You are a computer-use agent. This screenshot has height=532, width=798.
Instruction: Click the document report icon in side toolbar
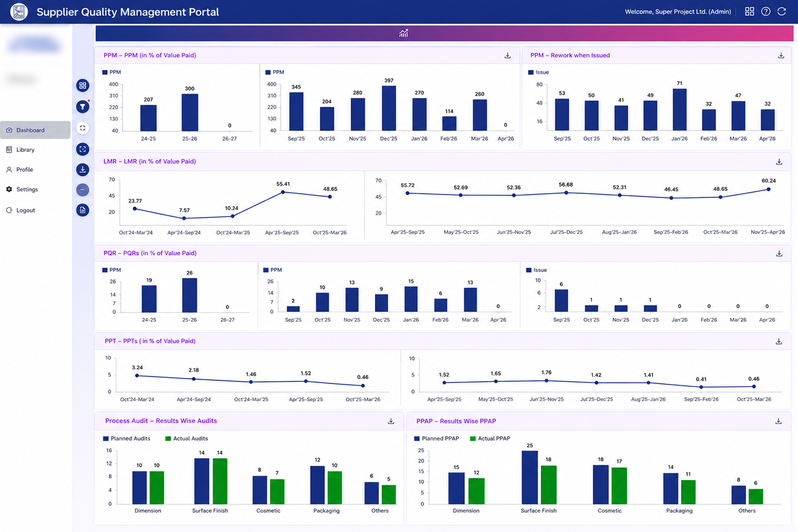[82, 210]
